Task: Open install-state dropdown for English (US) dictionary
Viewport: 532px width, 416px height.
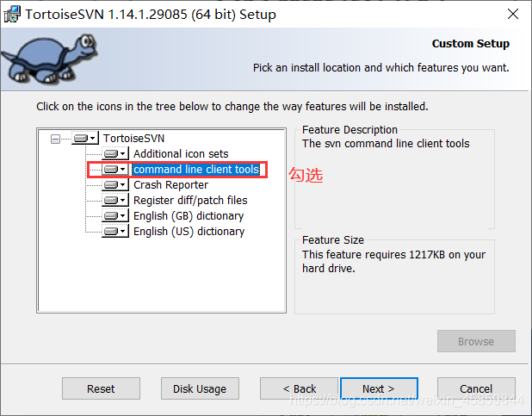Action: 115,232
